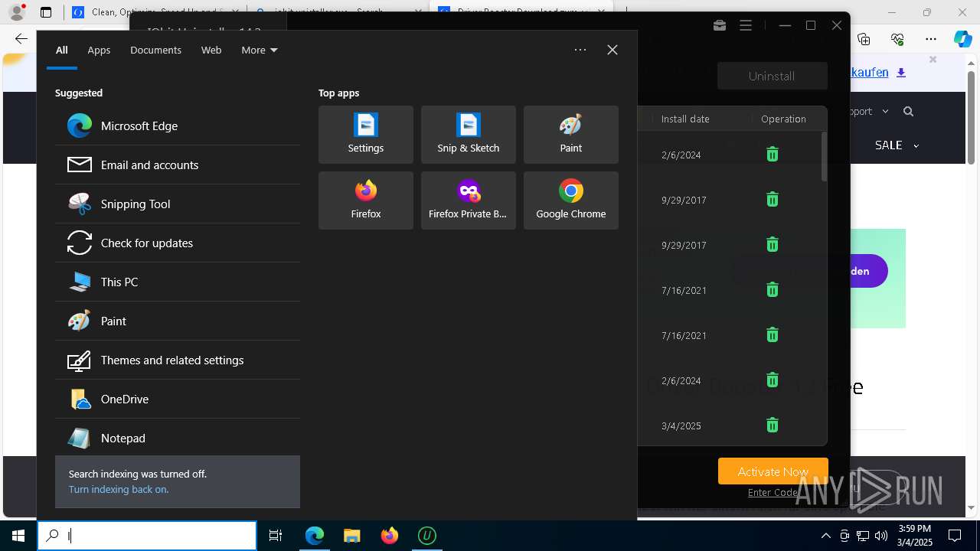
Task: Launch Firefox tile in Top apps
Action: tap(366, 201)
